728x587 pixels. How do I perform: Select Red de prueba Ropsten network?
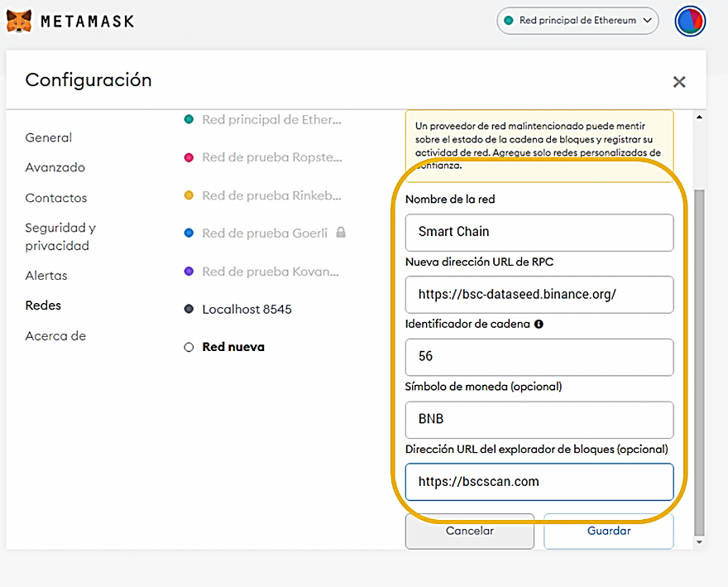coord(263,157)
